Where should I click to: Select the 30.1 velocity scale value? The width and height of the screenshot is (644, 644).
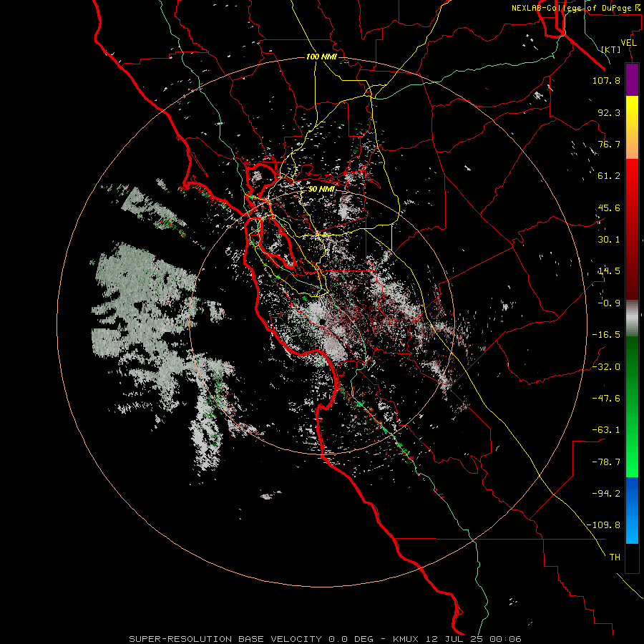point(609,240)
